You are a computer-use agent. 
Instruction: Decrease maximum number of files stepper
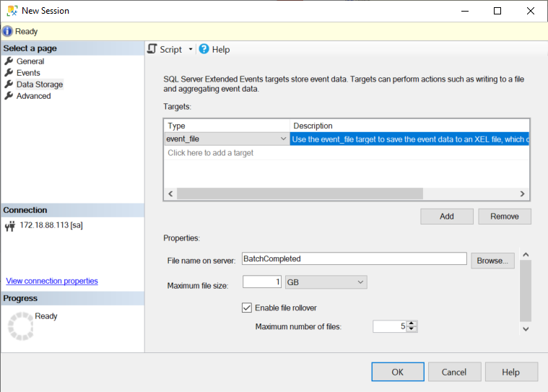click(x=412, y=329)
